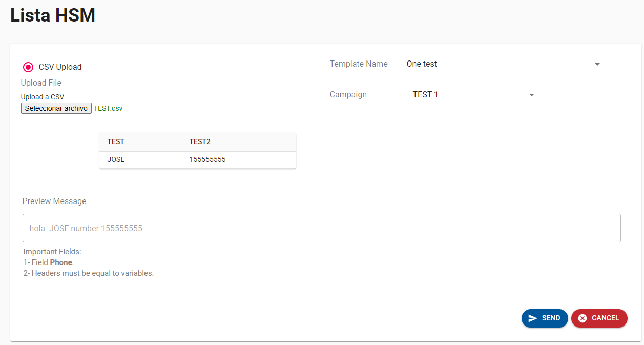
Task: Click the 'One test' template selection
Action: point(422,64)
